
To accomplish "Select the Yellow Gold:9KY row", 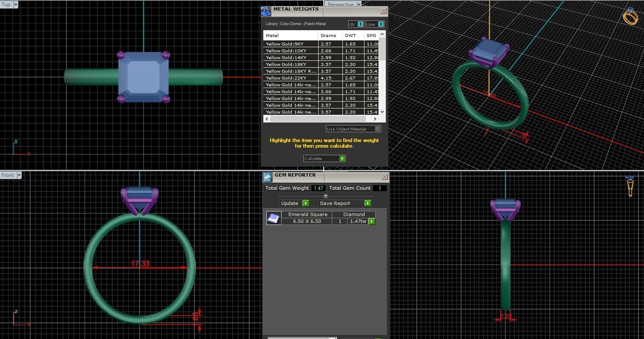I will click(x=321, y=44).
